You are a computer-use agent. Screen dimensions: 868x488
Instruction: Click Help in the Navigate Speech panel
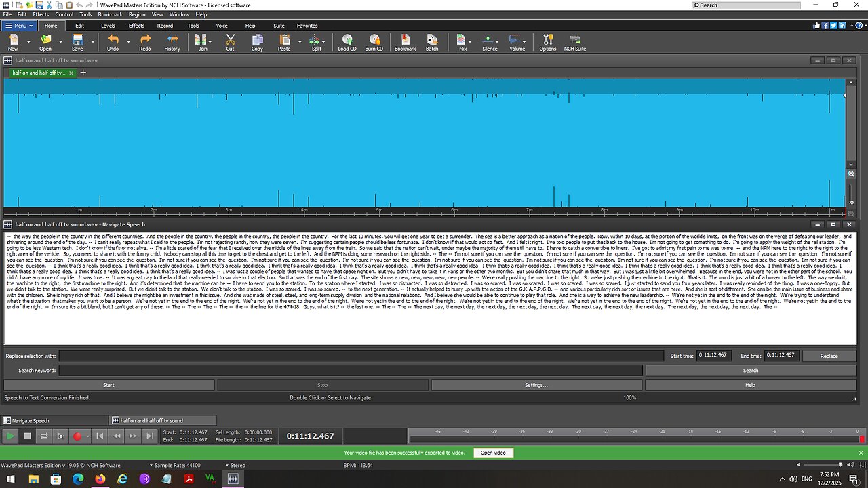pyautogui.click(x=750, y=385)
